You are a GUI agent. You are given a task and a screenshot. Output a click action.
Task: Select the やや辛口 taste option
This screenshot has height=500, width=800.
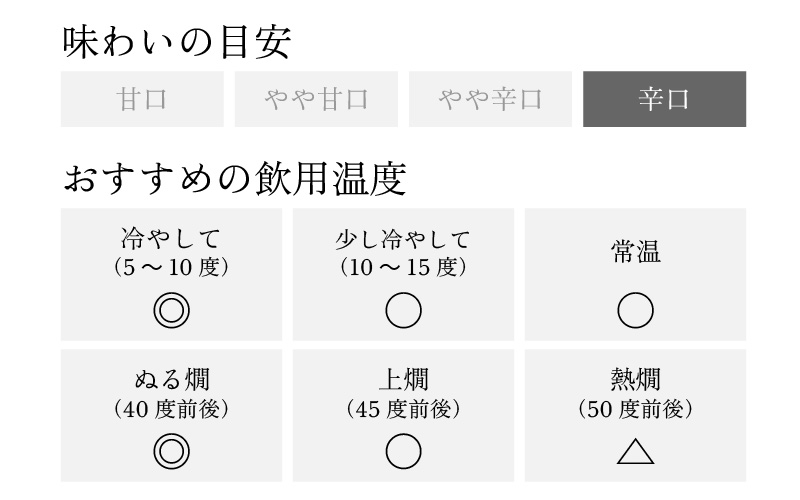tap(490, 99)
